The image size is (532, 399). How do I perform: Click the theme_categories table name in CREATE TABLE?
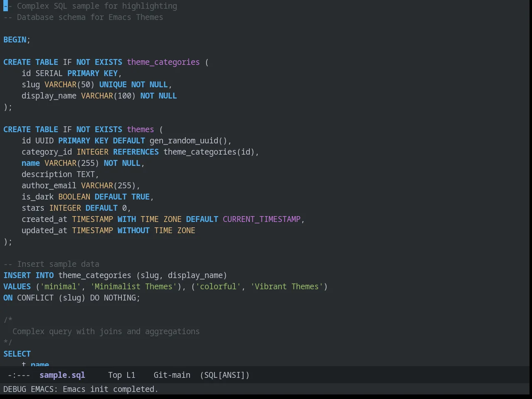tap(163, 62)
